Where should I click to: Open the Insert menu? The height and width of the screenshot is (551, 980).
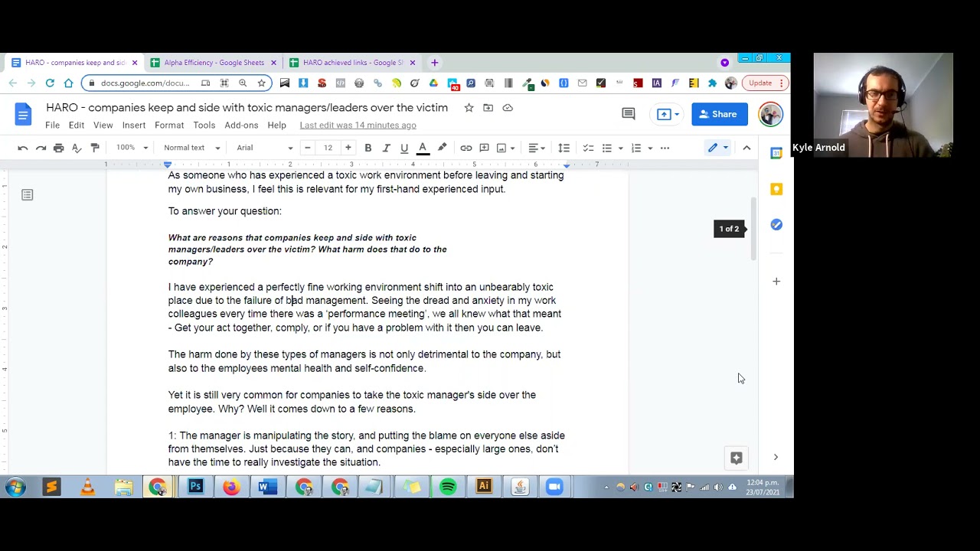tap(133, 126)
